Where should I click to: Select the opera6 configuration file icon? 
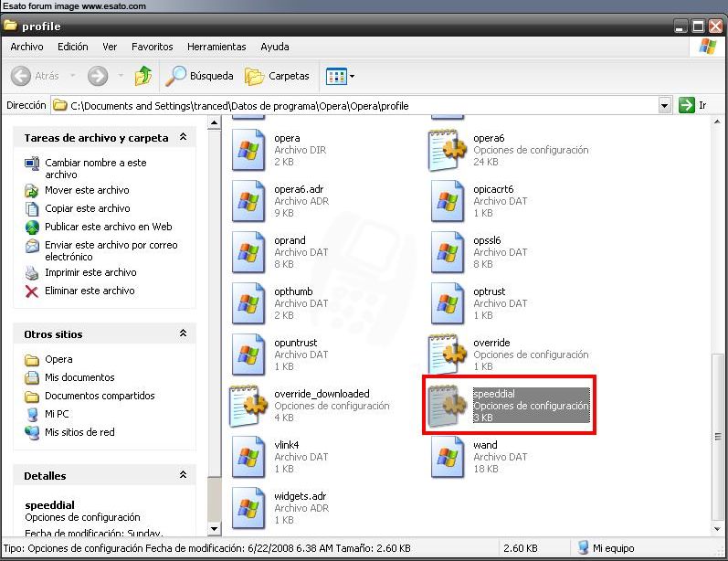point(447,150)
